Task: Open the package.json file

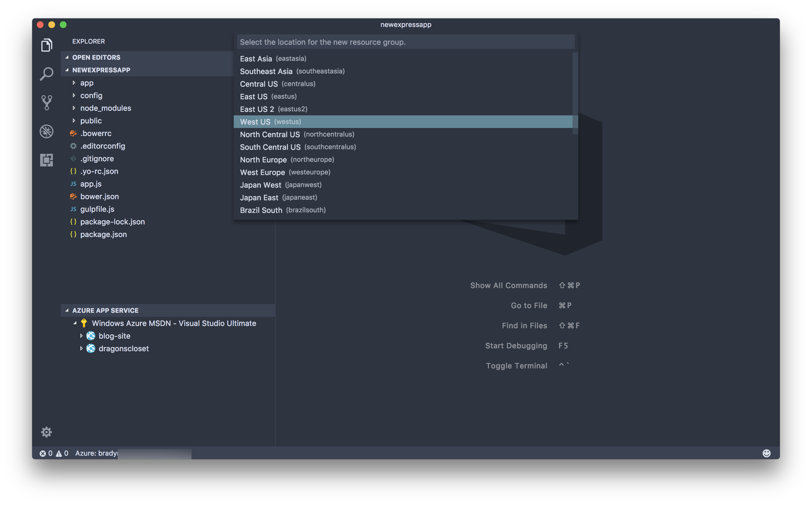Action: click(x=104, y=234)
